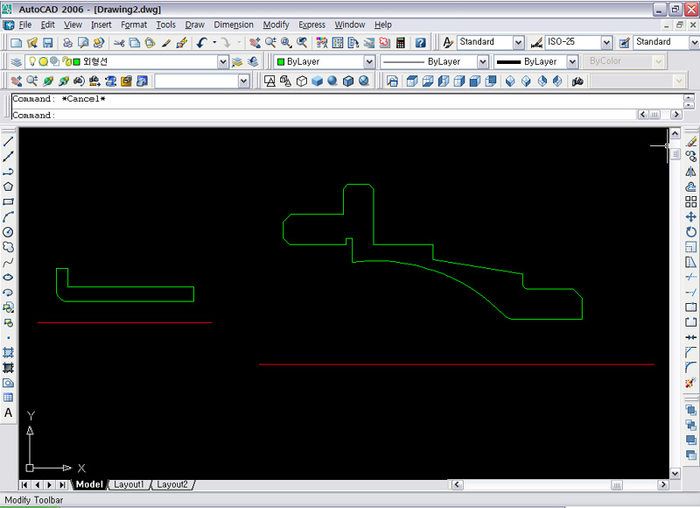Click drawing area scroll-up arrow
The width and height of the screenshot is (700, 508).
tap(675, 133)
